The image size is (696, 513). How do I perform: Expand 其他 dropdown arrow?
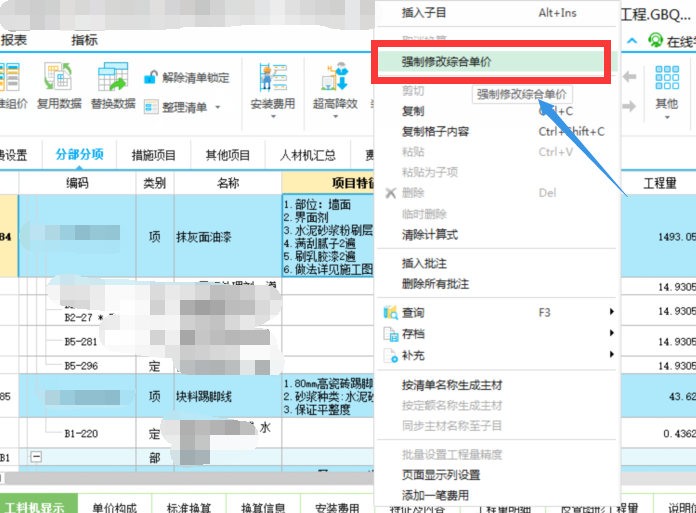(x=667, y=118)
